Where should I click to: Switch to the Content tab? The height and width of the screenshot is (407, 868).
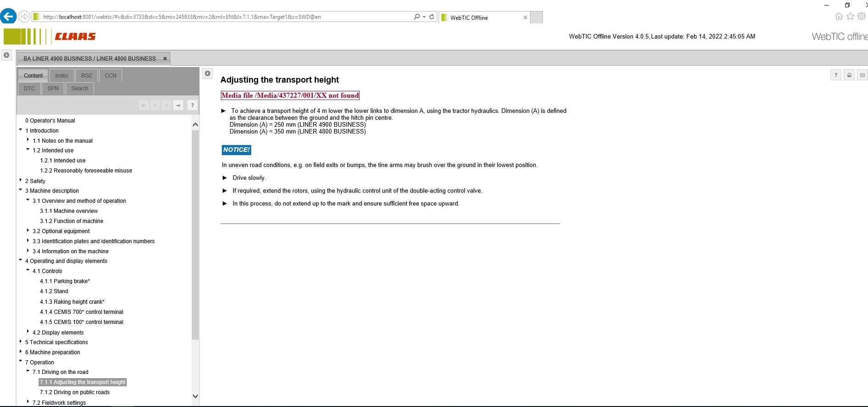(33, 76)
